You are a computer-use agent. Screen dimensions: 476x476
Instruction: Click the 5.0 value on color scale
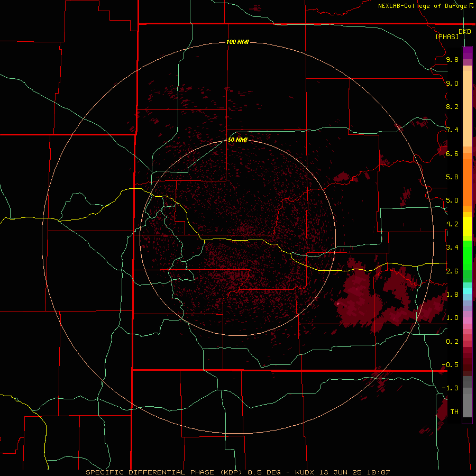pyautogui.click(x=452, y=200)
